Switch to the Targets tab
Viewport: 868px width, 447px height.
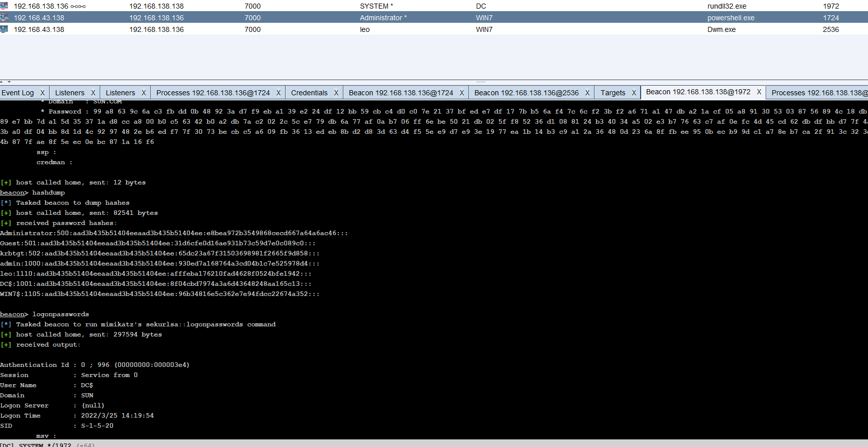(613, 93)
